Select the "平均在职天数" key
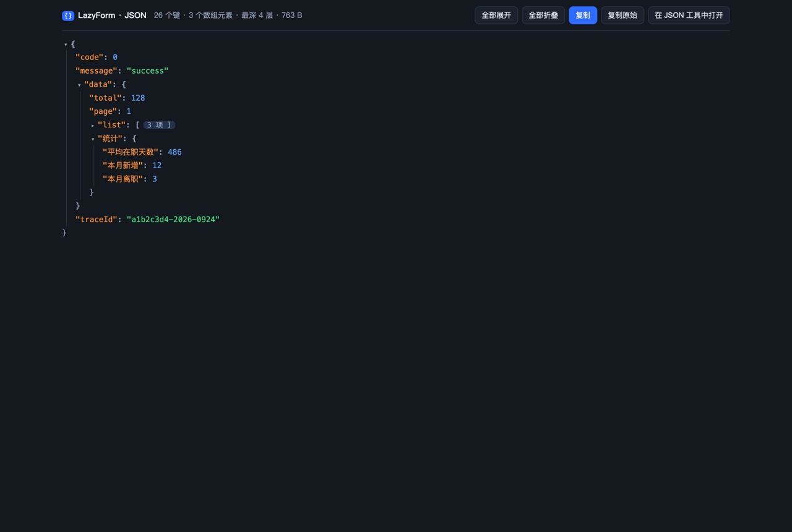Screen dimensions: 792x532 (x=131, y=152)
